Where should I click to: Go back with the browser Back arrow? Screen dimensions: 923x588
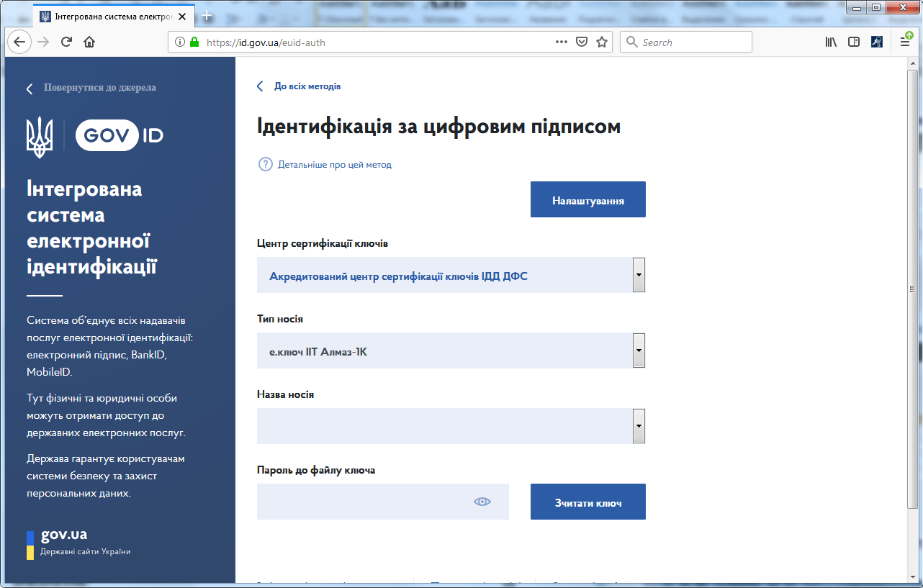(x=19, y=42)
